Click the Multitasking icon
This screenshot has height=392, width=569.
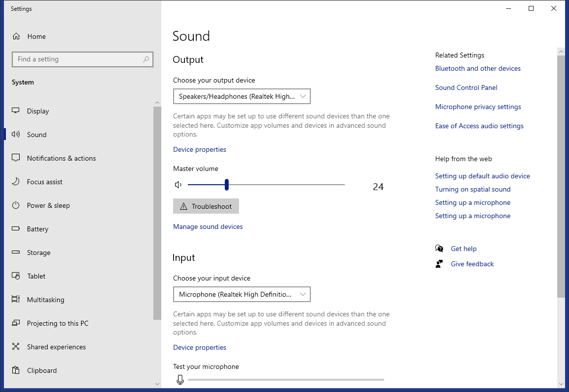(x=16, y=299)
